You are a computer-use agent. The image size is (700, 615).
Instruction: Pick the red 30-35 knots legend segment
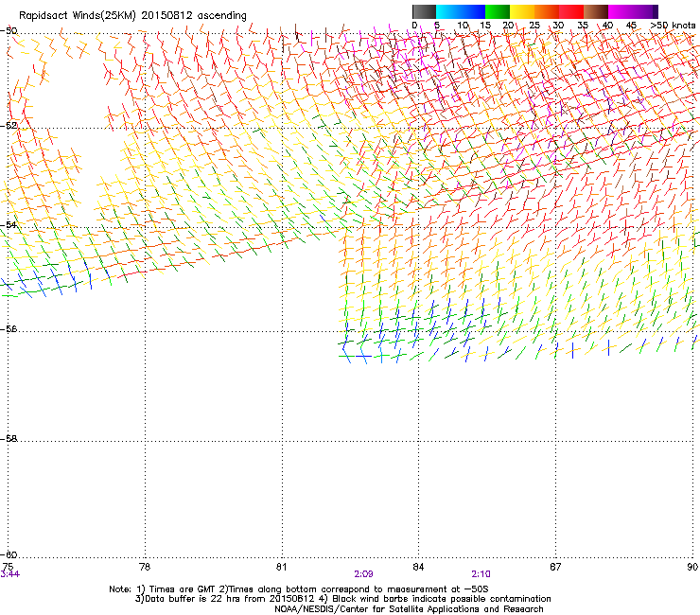pyautogui.click(x=571, y=11)
